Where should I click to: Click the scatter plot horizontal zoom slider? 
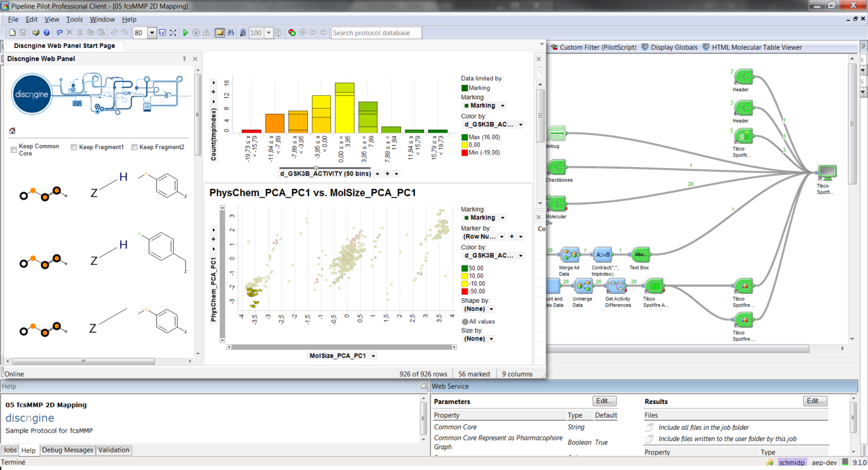[x=341, y=347]
